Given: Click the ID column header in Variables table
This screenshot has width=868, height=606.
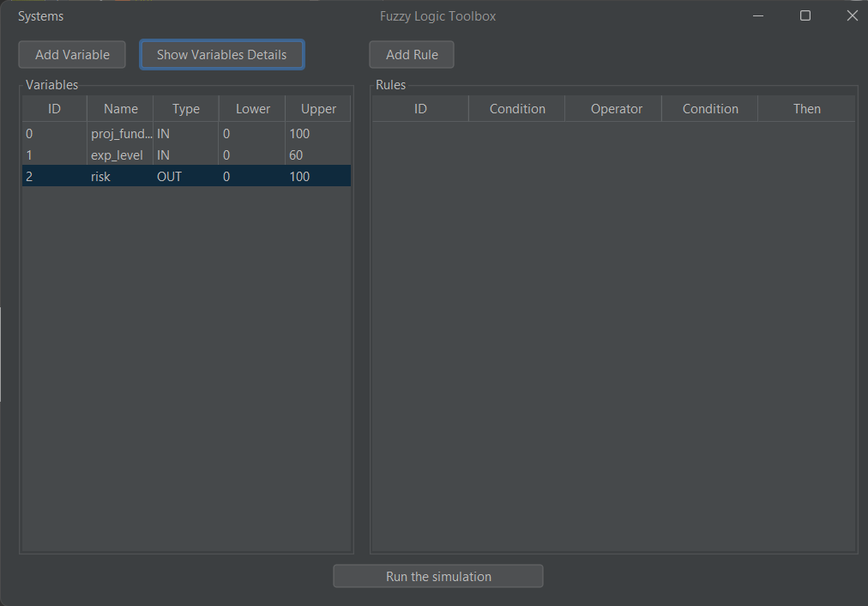Looking at the screenshot, I should [x=53, y=108].
